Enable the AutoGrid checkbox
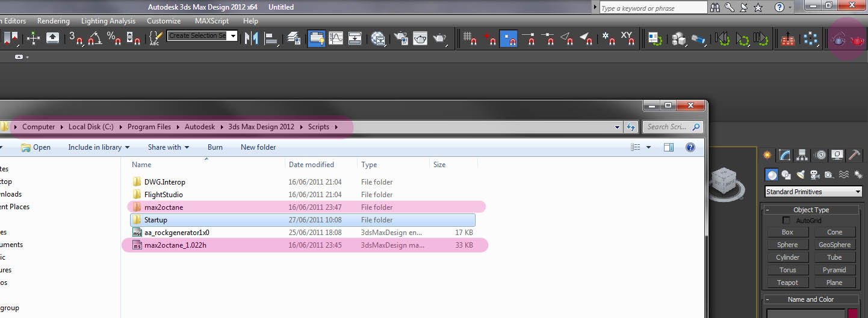This screenshot has height=318, width=868. [786, 221]
